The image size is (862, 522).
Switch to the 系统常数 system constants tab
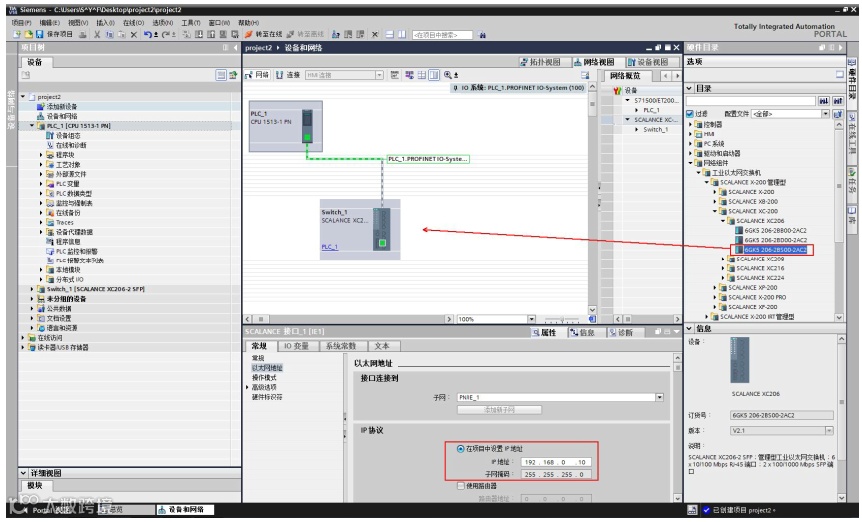click(341, 346)
